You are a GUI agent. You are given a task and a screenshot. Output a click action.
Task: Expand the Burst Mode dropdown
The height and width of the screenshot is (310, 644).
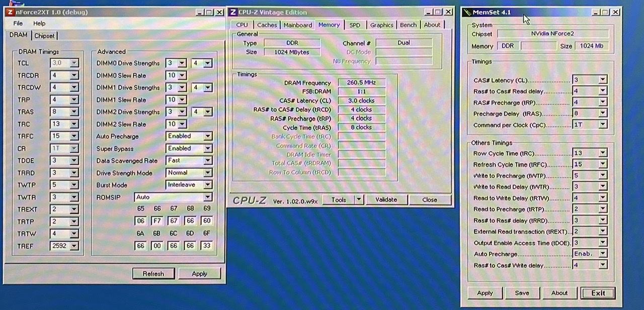click(207, 185)
